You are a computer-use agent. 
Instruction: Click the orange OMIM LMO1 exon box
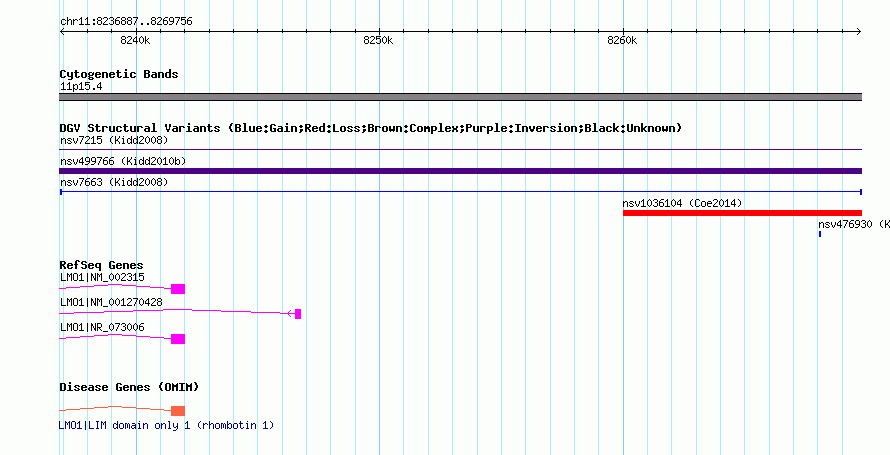point(178,411)
